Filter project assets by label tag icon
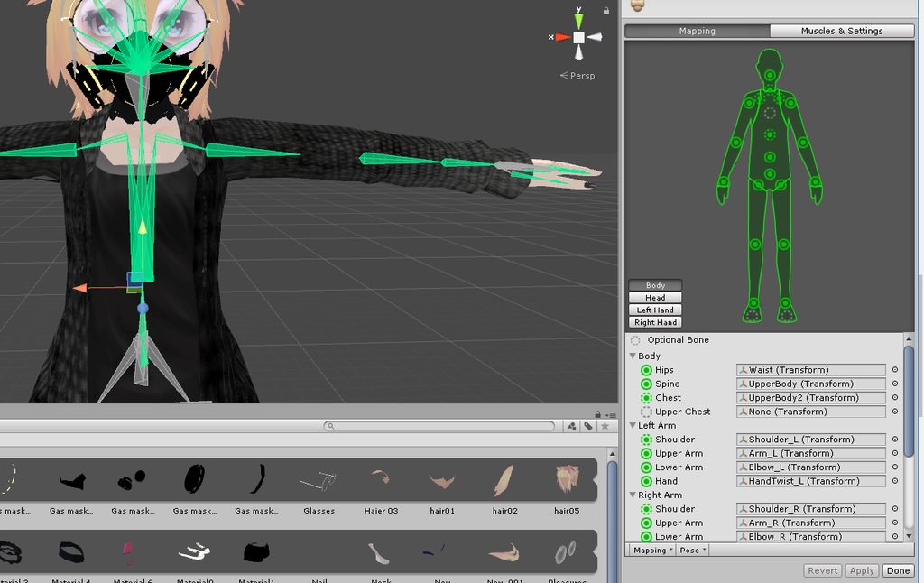 coord(588,426)
